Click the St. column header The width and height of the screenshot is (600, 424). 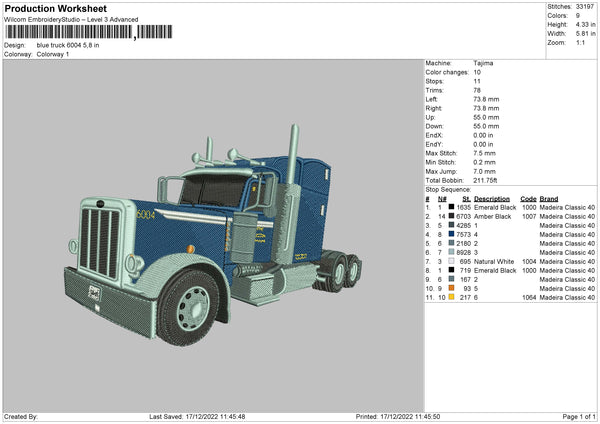point(466,197)
